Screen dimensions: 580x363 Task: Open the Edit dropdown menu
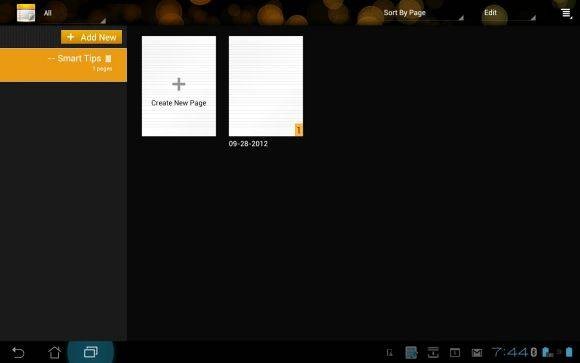(509, 13)
